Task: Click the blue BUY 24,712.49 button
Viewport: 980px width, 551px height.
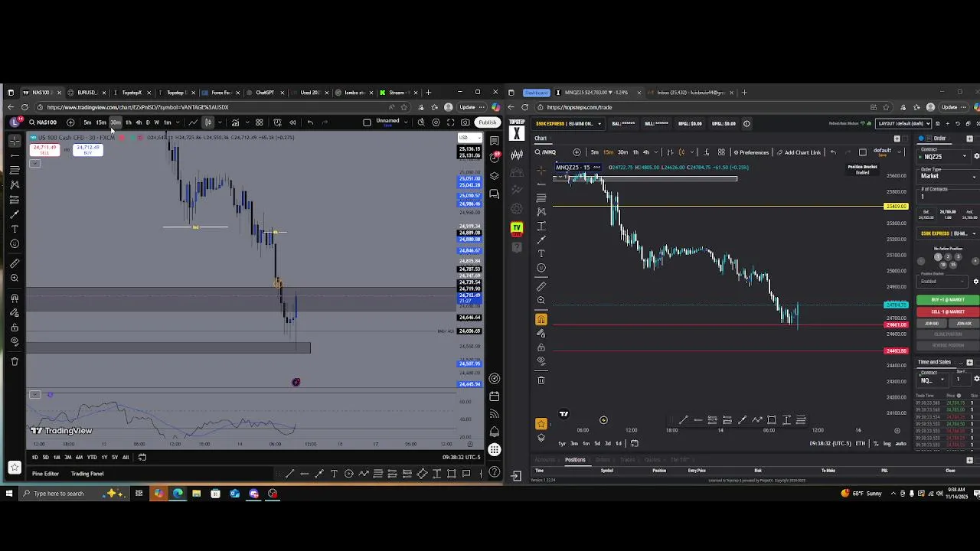Action: click(x=88, y=149)
